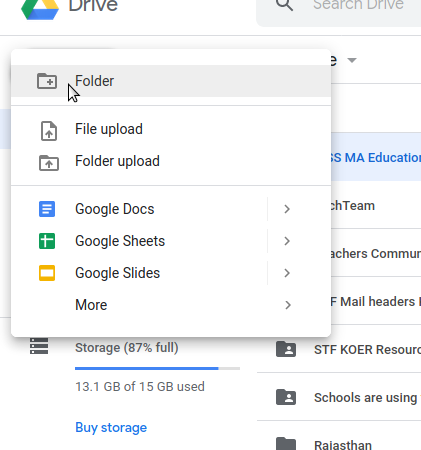Open 'Schools are using' shared folder

click(339, 397)
